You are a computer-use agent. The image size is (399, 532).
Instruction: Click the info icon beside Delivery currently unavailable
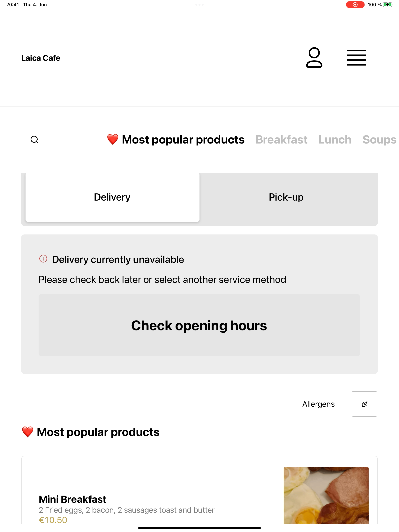[x=43, y=259]
